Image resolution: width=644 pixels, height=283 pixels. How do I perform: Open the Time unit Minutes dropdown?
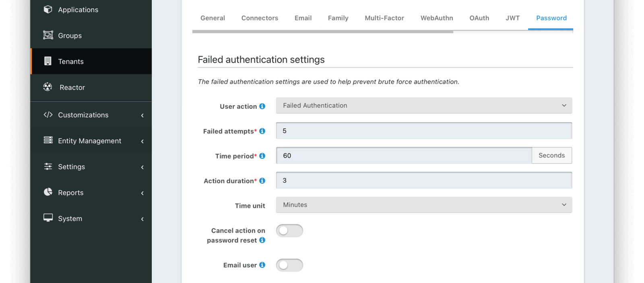pyautogui.click(x=424, y=205)
